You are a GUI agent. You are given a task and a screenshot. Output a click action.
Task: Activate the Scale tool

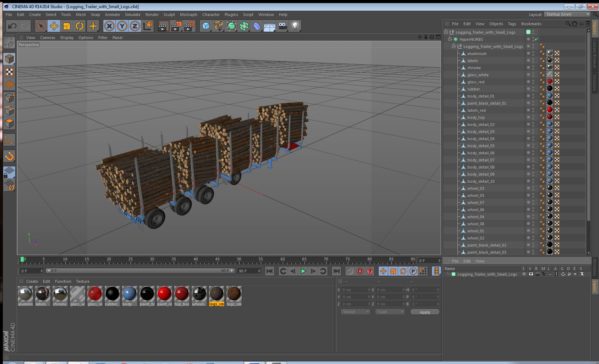67,26
